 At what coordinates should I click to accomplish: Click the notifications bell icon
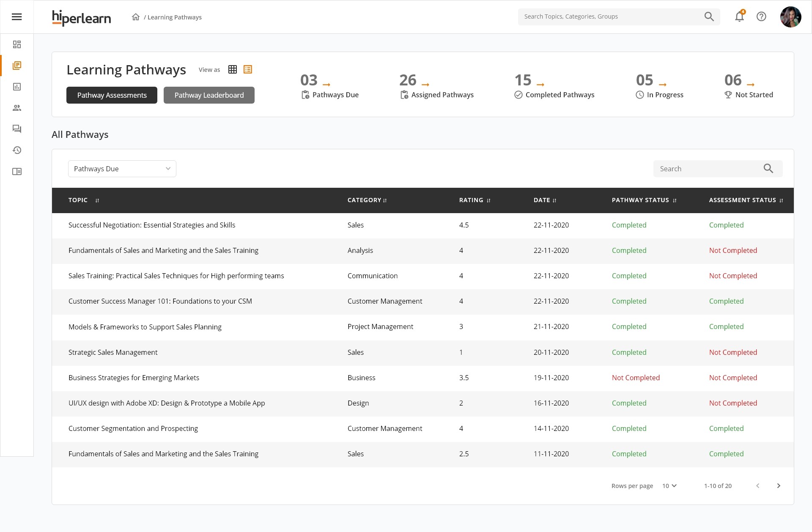tap(739, 17)
